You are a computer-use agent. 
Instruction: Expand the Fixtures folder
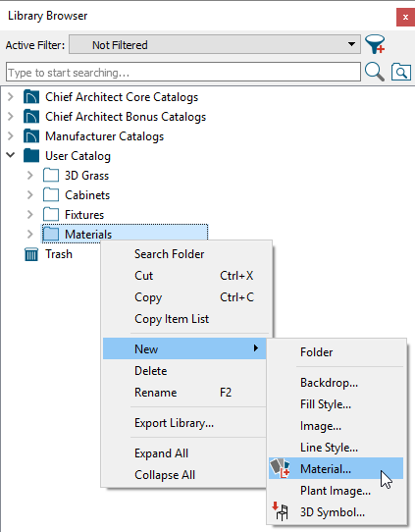coord(30,215)
